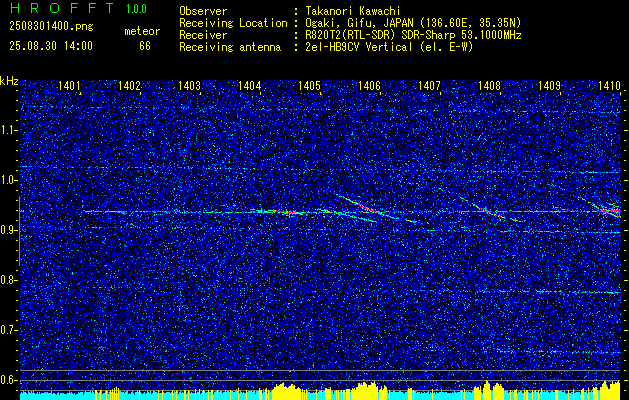Click the 1.1 frequency axis label

[x=7, y=130]
